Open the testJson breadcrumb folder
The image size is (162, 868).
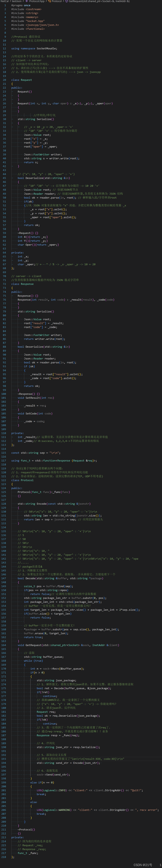(17, 1)
